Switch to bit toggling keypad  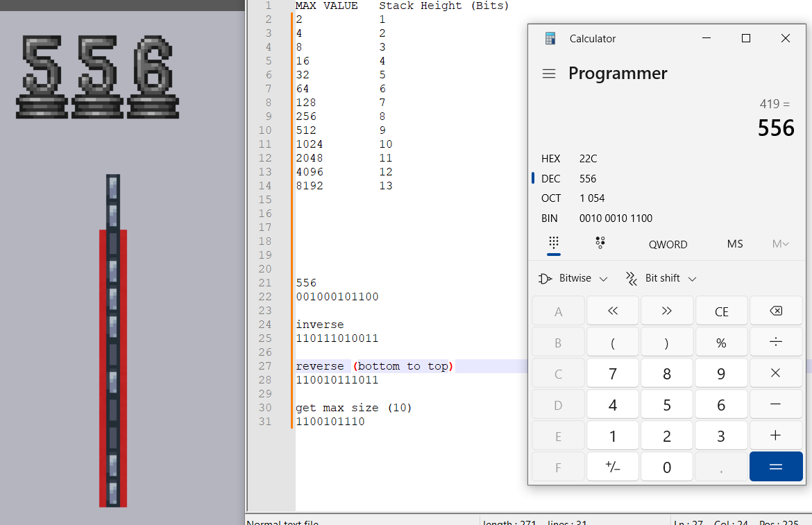600,243
